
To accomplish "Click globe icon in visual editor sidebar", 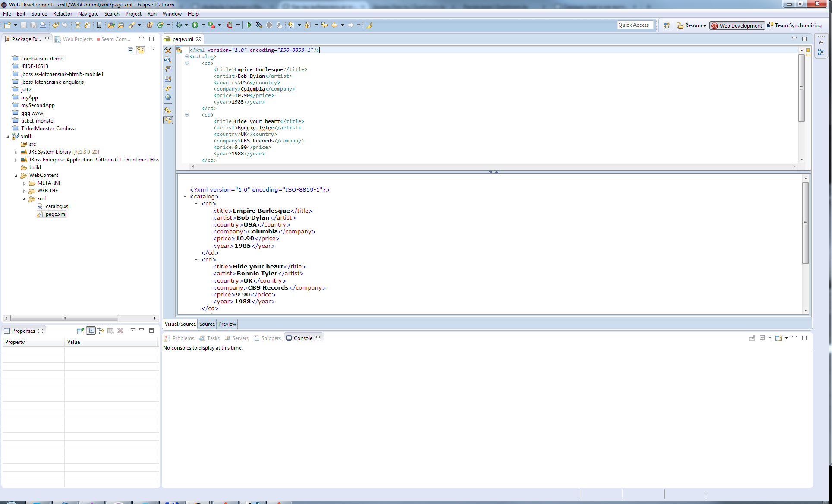I will 168,98.
